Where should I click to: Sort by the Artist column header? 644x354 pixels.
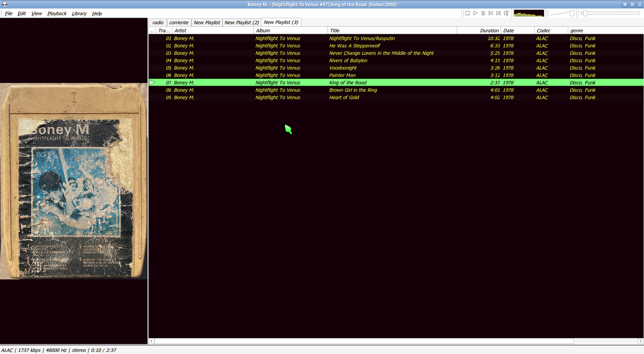click(x=213, y=31)
